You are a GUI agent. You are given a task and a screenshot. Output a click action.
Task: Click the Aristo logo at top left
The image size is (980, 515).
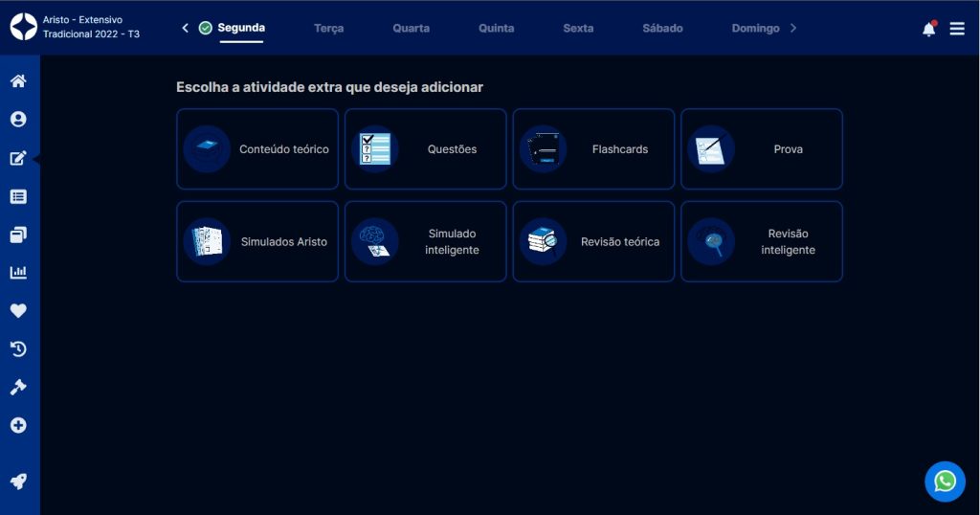tap(23, 27)
